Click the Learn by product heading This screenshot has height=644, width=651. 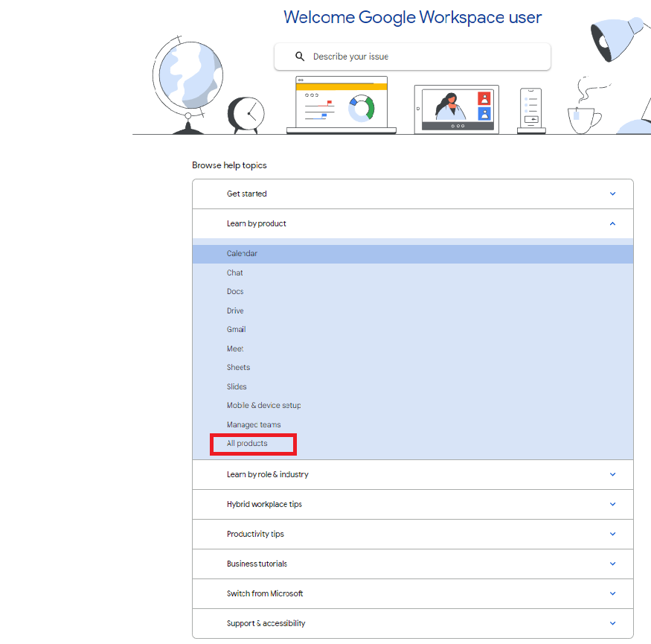256,223
